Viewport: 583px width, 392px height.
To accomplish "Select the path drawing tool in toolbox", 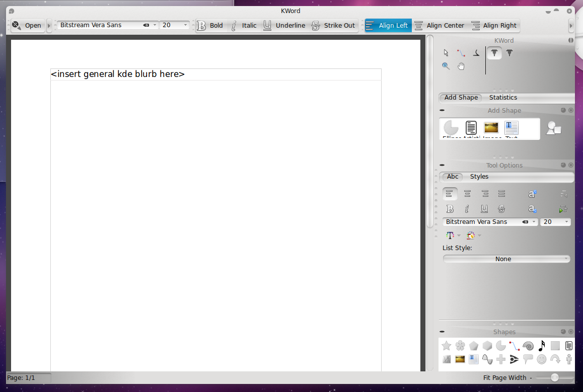I will pos(461,53).
